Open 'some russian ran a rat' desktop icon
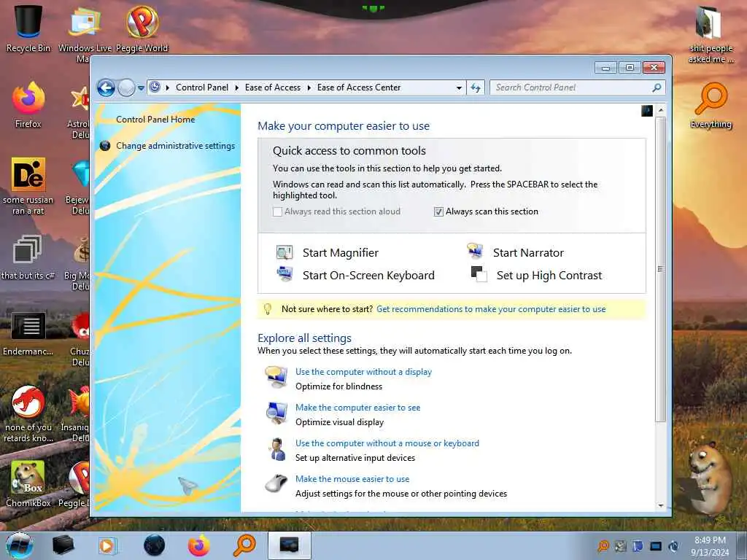The image size is (747, 560). (28, 186)
